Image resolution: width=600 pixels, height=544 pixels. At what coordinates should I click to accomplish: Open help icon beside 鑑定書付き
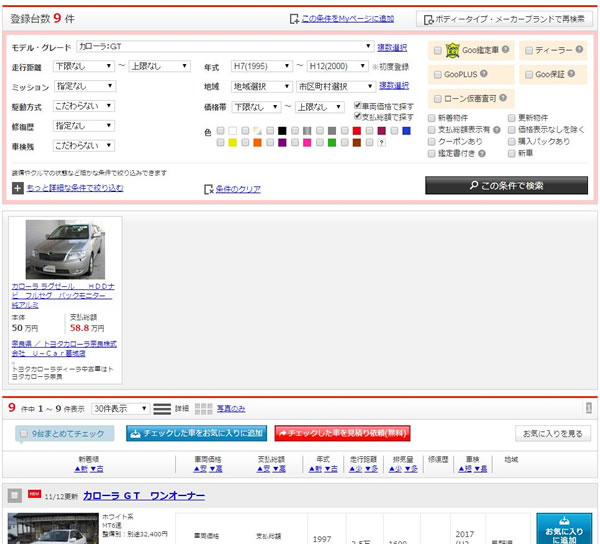(482, 154)
